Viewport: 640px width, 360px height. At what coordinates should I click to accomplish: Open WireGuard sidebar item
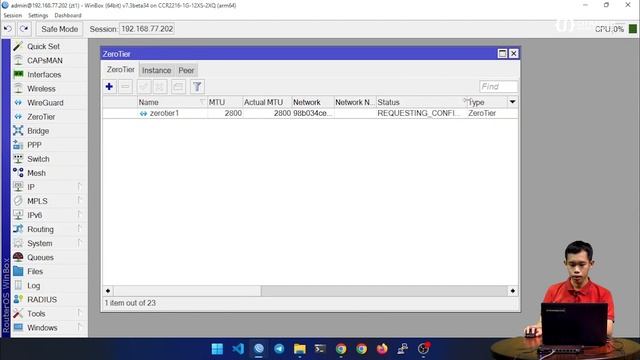(45, 103)
